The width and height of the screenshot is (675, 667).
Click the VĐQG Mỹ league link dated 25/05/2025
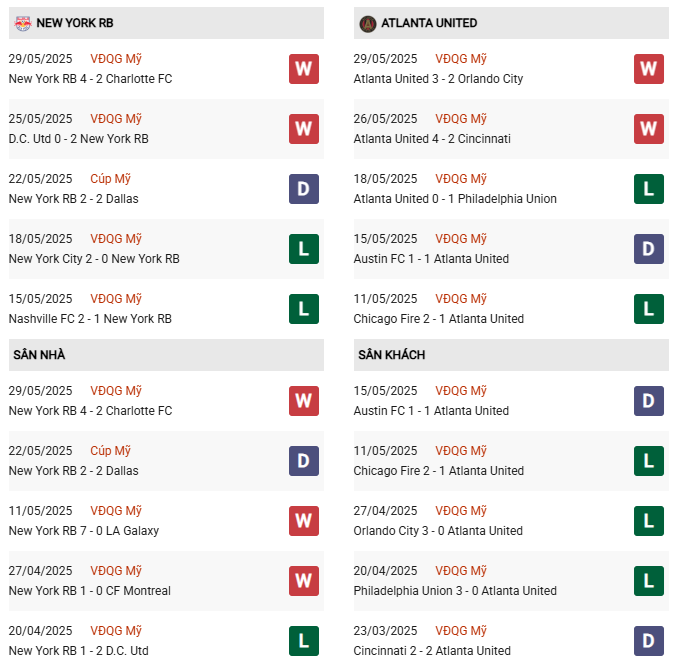[x=116, y=119]
